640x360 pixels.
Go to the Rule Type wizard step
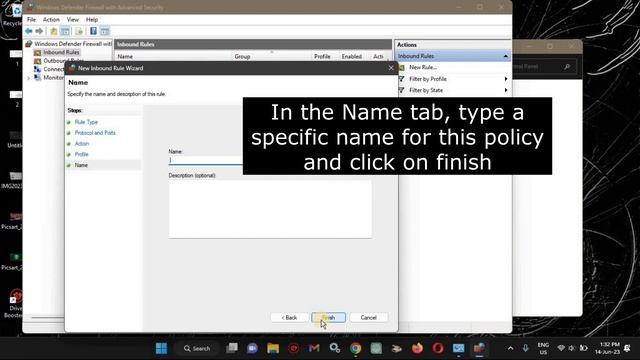pos(86,122)
